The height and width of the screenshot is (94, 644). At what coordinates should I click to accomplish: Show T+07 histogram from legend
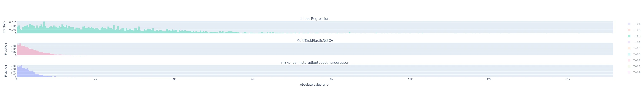pos(636,60)
